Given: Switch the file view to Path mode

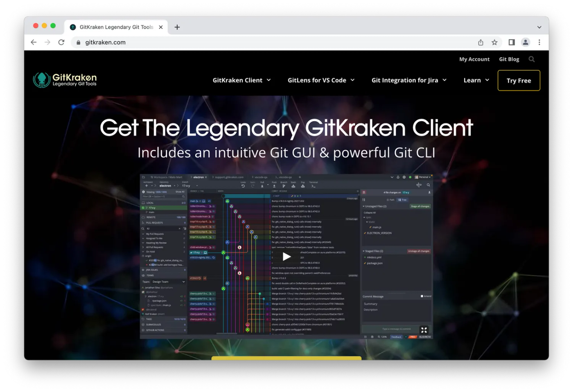Looking at the screenshot, I should click(x=391, y=200).
